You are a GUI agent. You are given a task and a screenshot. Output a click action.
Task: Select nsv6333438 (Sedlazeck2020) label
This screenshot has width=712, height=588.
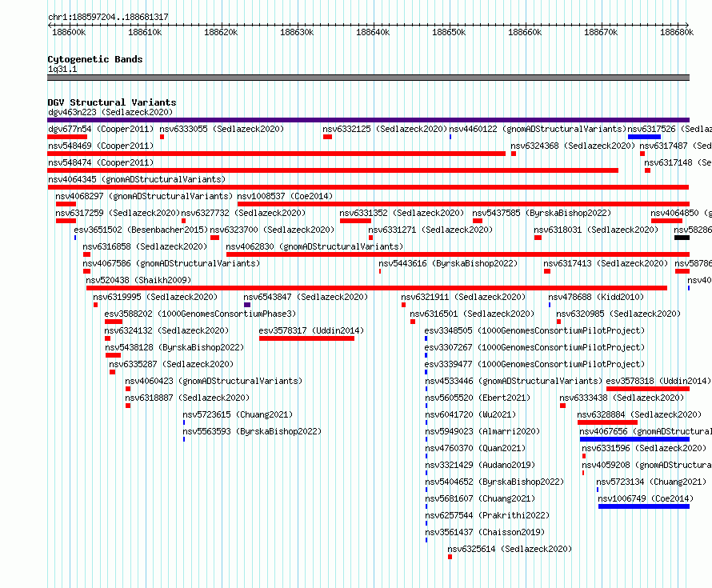(622, 398)
